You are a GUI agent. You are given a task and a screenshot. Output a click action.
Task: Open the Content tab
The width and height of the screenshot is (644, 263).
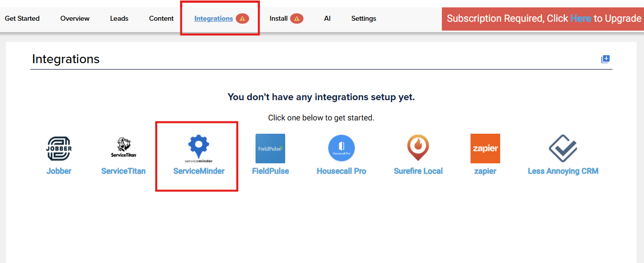point(162,19)
